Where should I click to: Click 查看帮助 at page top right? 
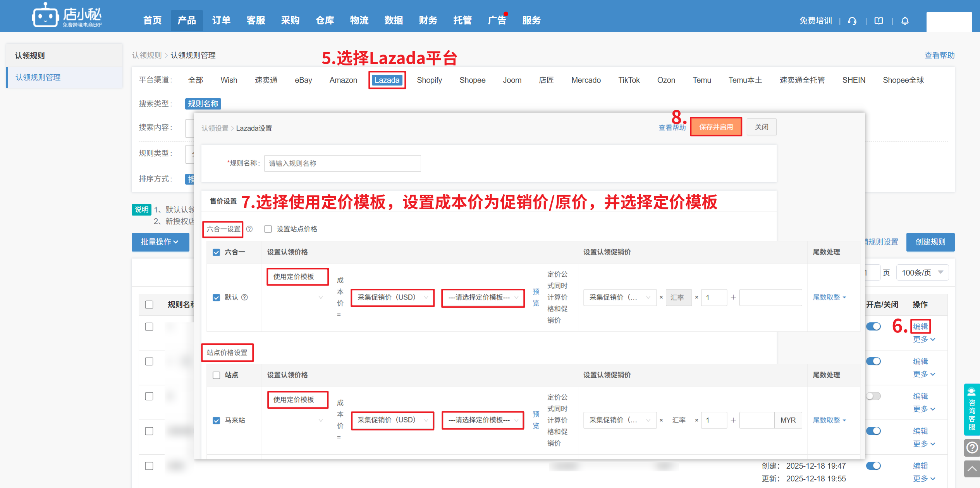pos(939,55)
